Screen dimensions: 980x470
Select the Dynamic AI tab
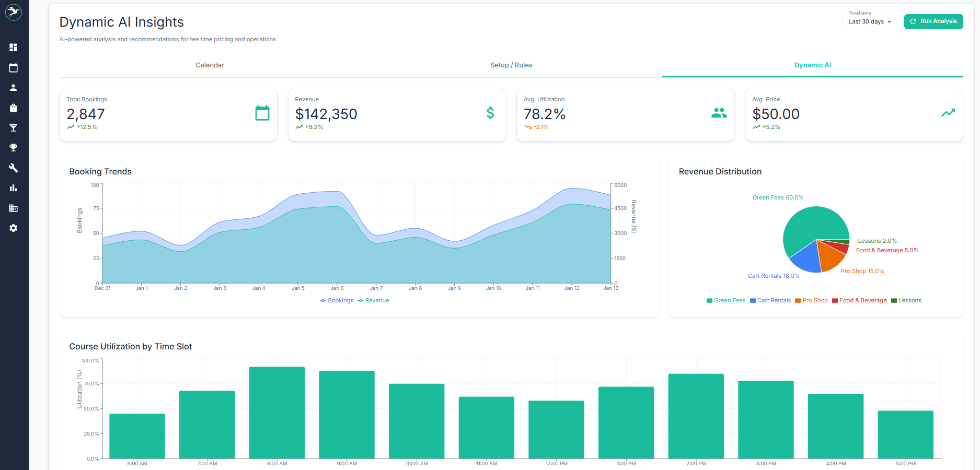[x=813, y=65]
